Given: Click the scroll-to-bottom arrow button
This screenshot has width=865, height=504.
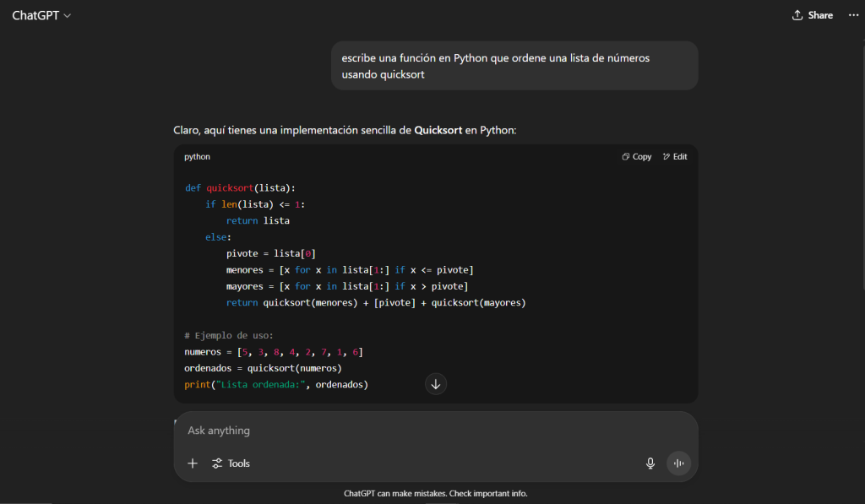Looking at the screenshot, I should tap(436, 384).
